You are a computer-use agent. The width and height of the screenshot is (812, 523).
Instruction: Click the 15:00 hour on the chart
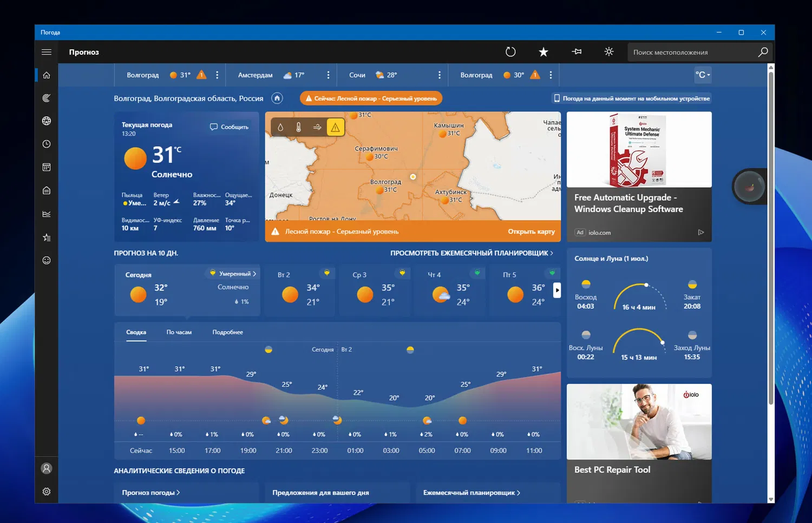(177, 451)
